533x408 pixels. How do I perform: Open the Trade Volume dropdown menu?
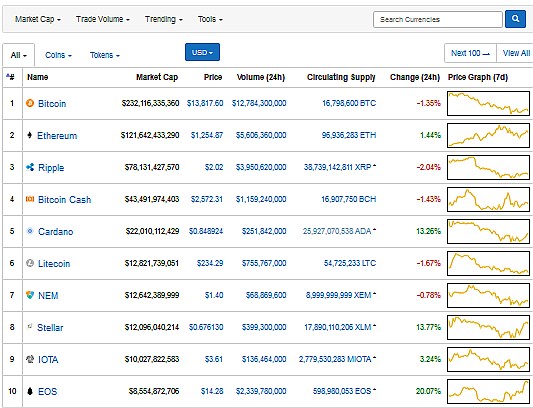(x=103, y=19)
